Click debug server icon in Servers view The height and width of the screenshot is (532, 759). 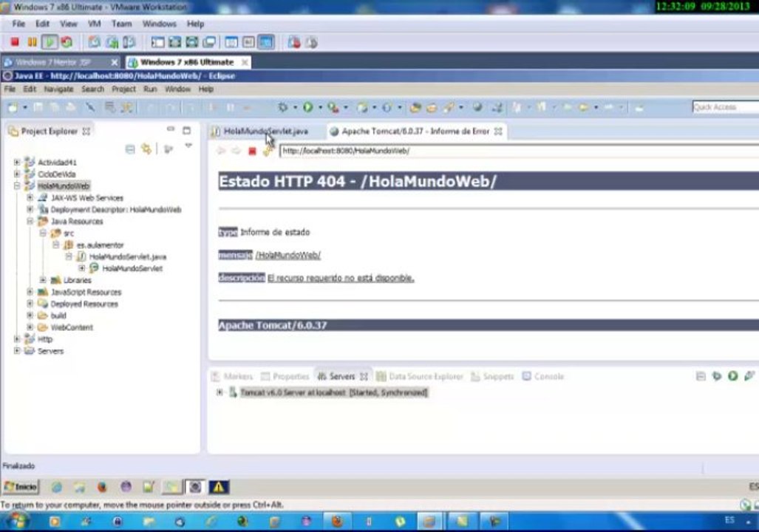pos(717,375)
